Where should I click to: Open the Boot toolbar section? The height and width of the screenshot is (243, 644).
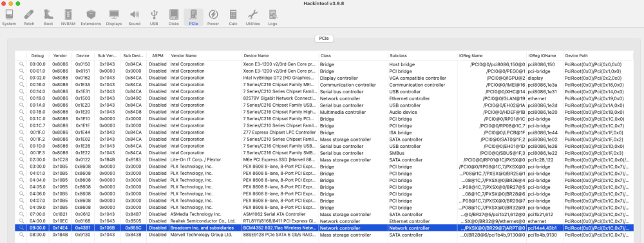click(48, 17)
